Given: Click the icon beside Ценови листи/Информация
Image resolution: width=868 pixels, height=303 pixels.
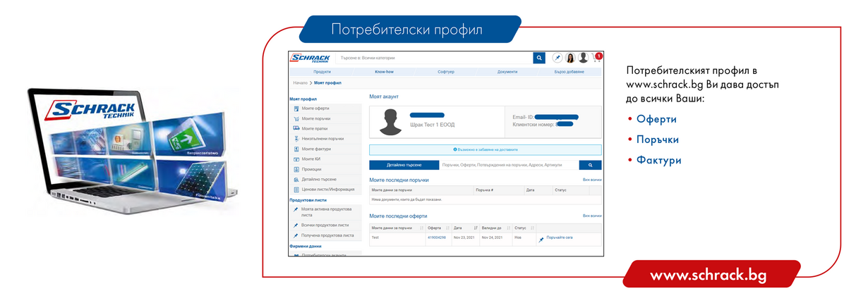Looking at the screenshot, I should click(296, 190).
